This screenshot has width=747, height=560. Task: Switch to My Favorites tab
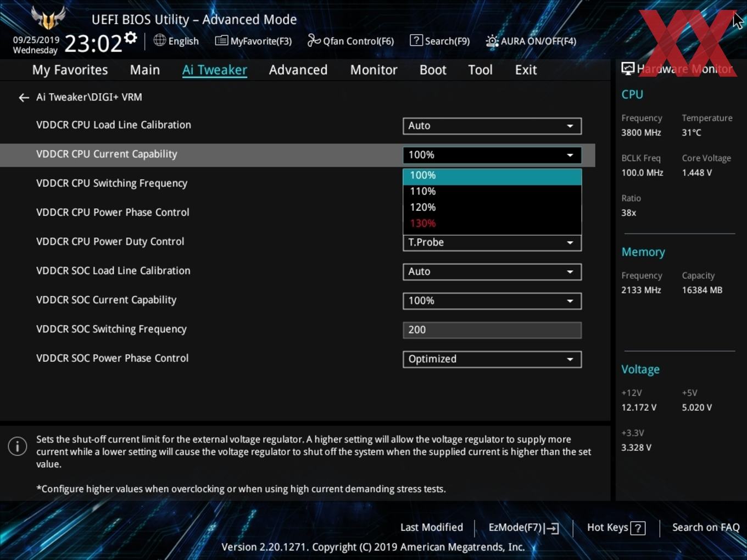point(70,70)
